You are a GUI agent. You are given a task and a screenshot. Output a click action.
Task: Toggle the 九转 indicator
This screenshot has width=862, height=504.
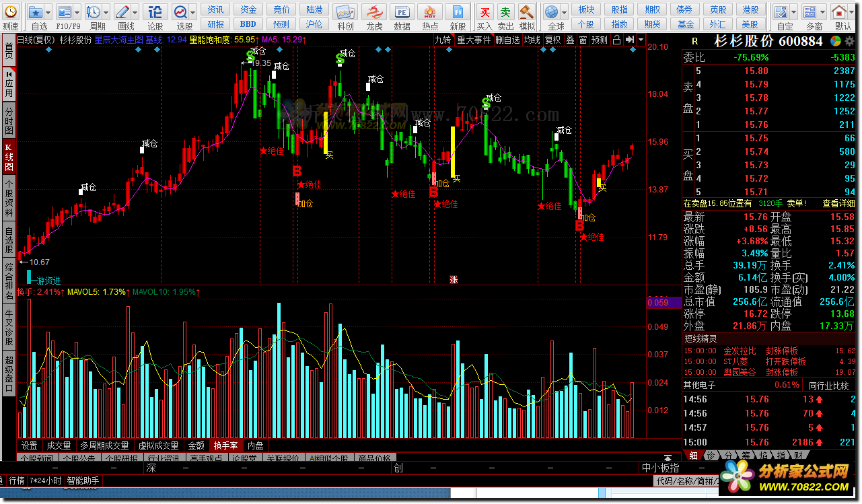pyautogui.click(x=443, y=40)
